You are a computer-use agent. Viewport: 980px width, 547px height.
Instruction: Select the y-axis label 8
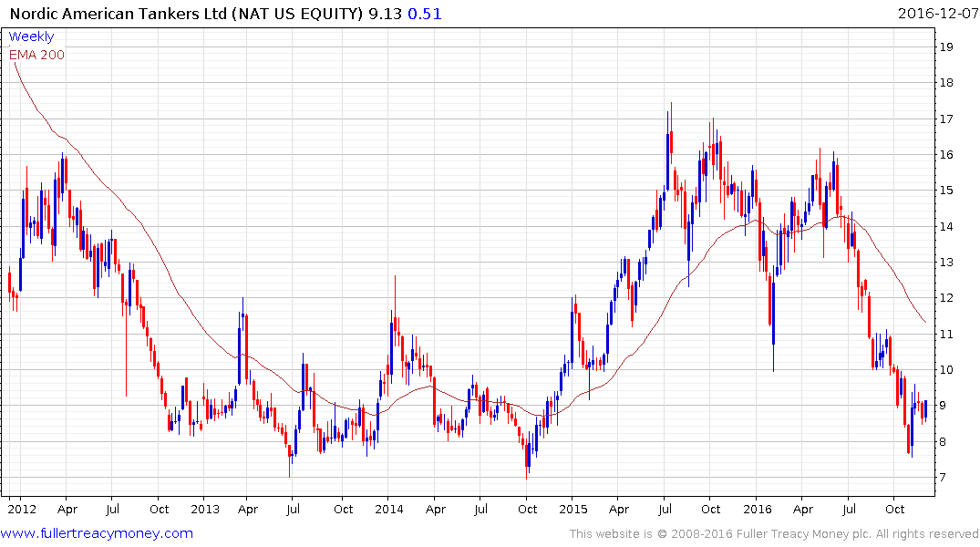click(x=943, y=441)
